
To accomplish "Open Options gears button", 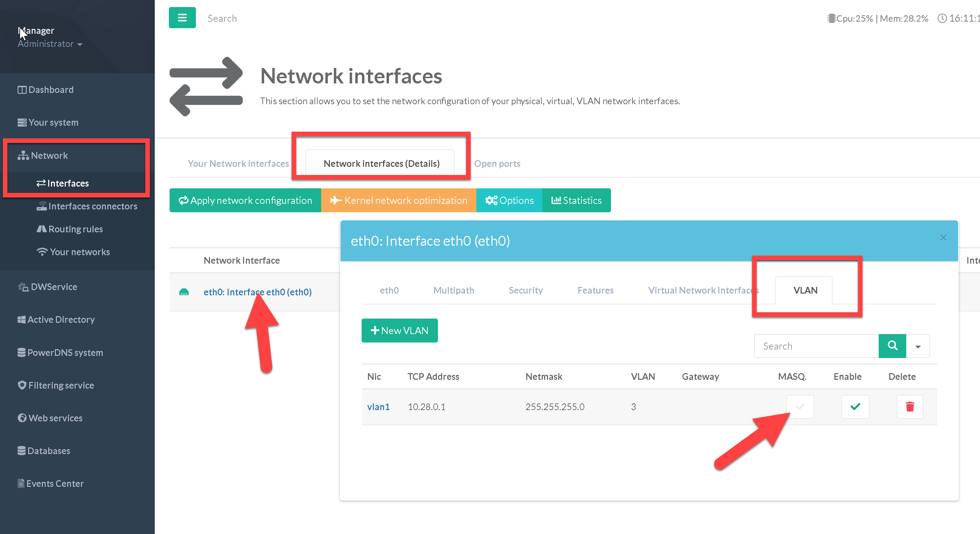I will point(509,200).
